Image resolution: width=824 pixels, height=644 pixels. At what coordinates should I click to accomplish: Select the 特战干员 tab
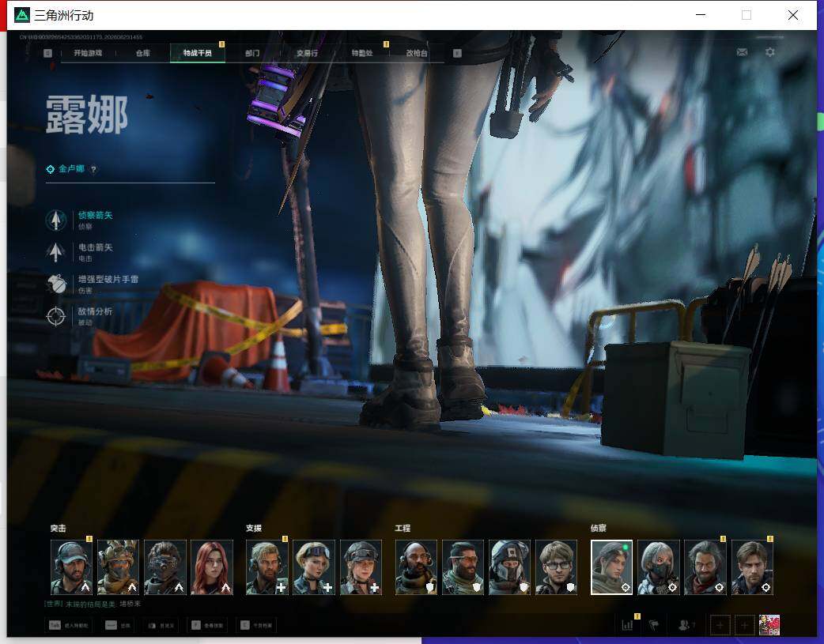click(x=197, y=53)
